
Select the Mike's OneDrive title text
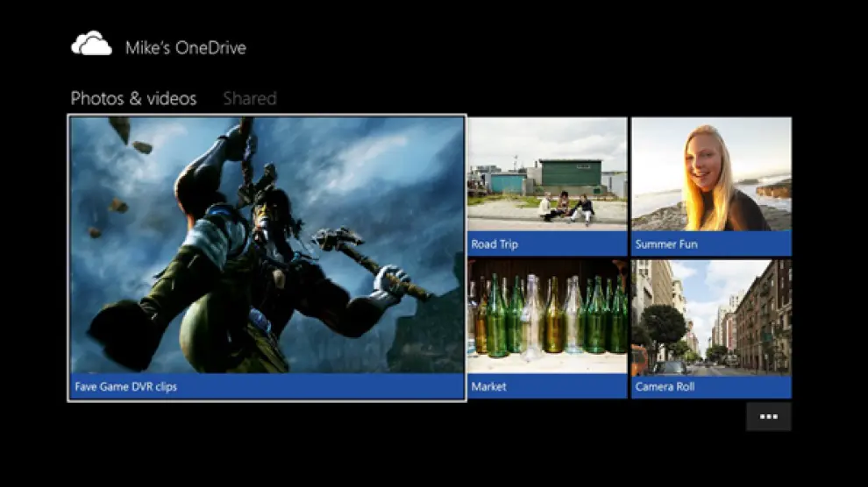tap(185, 47)
